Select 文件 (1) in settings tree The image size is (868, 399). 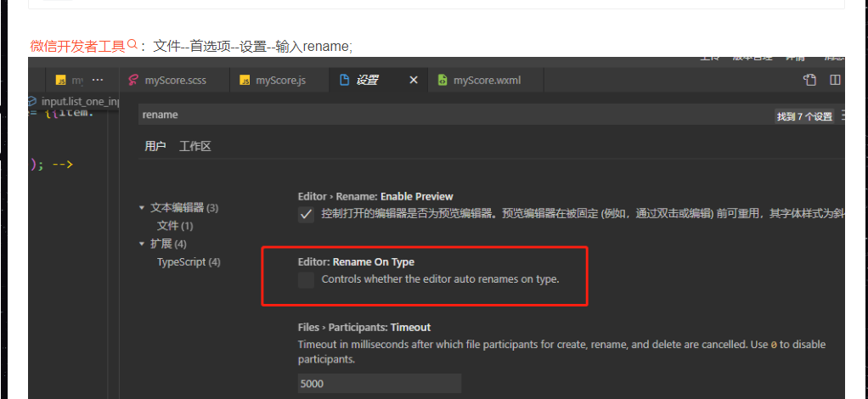175,226
